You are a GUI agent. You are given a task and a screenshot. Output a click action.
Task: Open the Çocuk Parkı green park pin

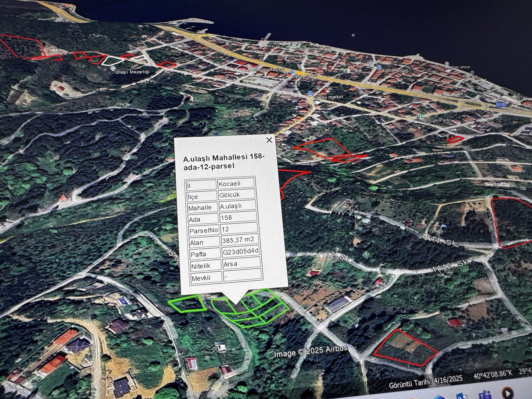[420, 116]
